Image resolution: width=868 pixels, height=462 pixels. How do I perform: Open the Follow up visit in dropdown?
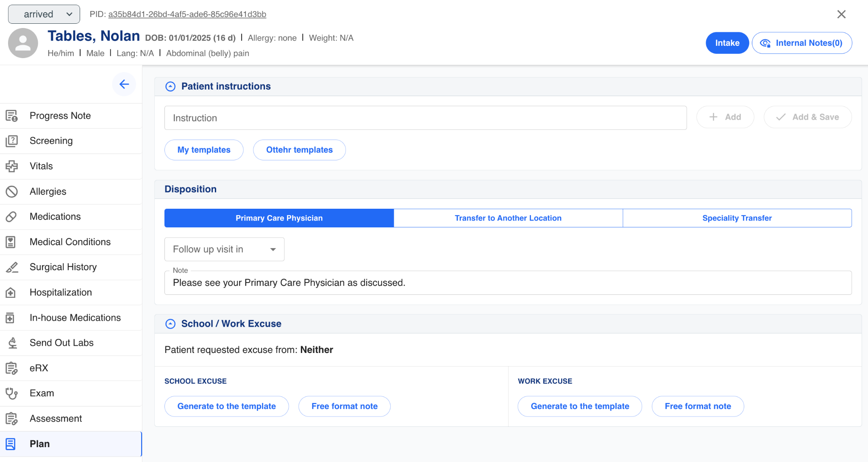point(224,249)
